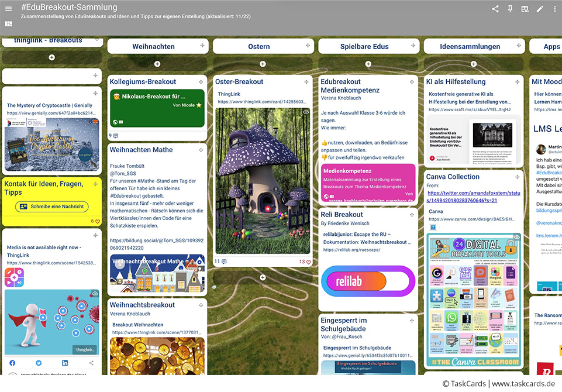This screenshot has height=392, width=562.
Task: Open Medienkompetenz pink board link
Action: (368, 183)
